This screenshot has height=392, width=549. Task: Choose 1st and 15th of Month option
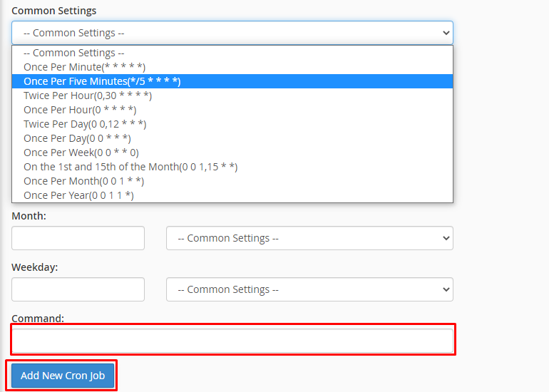pyautogui.click(x=130, y=167)
